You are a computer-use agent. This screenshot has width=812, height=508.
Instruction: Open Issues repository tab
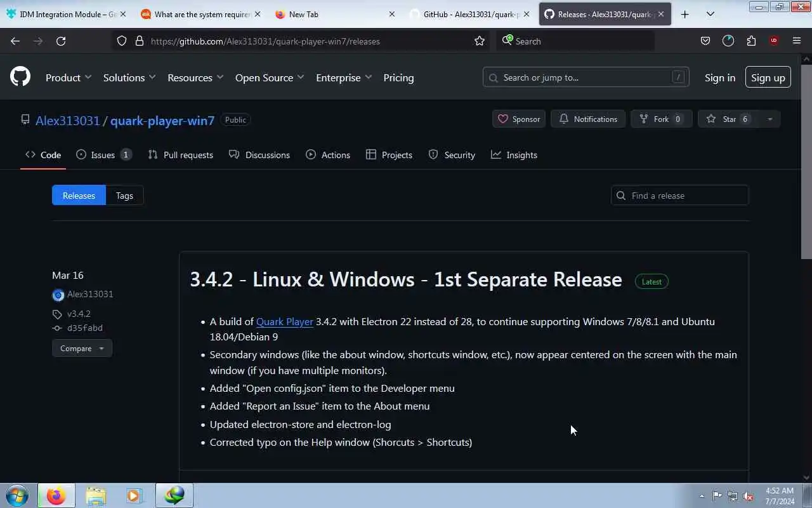[x=103, y=155]
